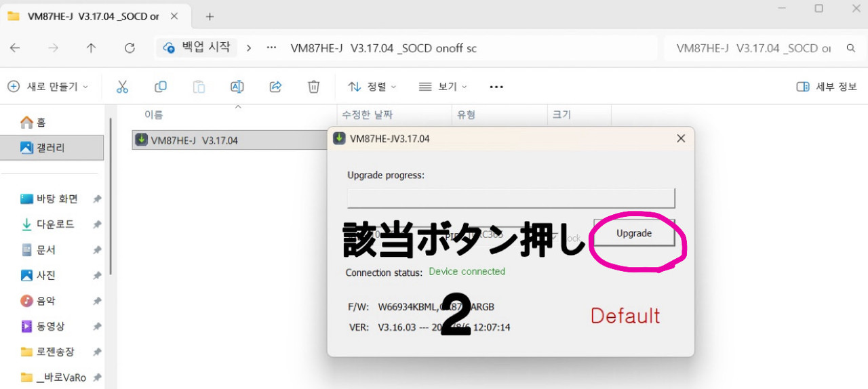Viewport: 868px width, 389px height.
Task: Click the Upgrade button in the firmware dialog
Action: [x=634, y=233]
